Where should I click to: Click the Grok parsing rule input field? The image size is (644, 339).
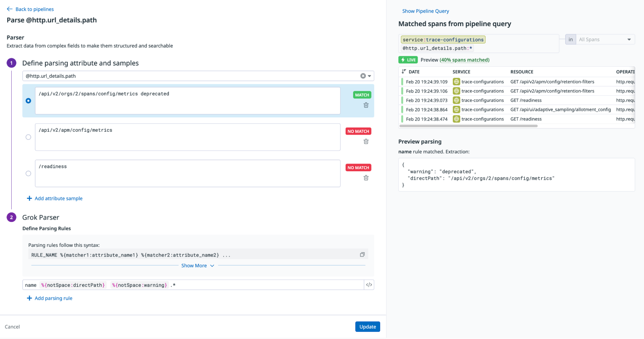tap(264, 285)
